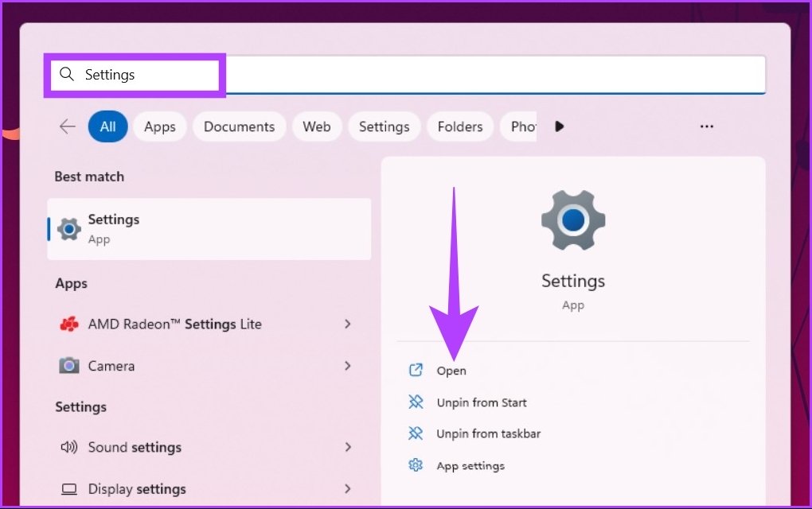Expand the Camera result chevron
Viewport: 812px width, 509px height.
pyautogui.click(x=348, y=366)
